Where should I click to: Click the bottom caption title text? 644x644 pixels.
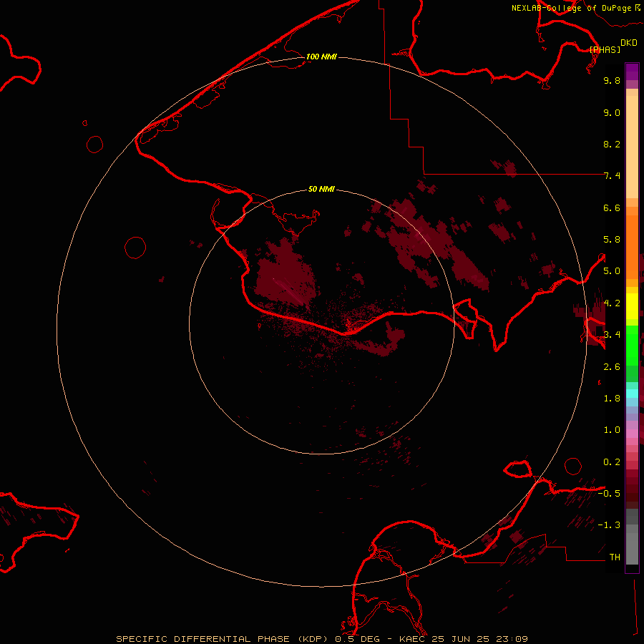[x=321, y=639]
